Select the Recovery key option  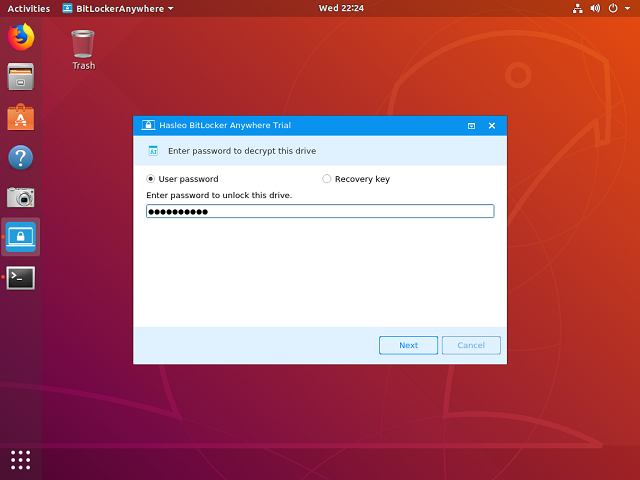point(356,179)
